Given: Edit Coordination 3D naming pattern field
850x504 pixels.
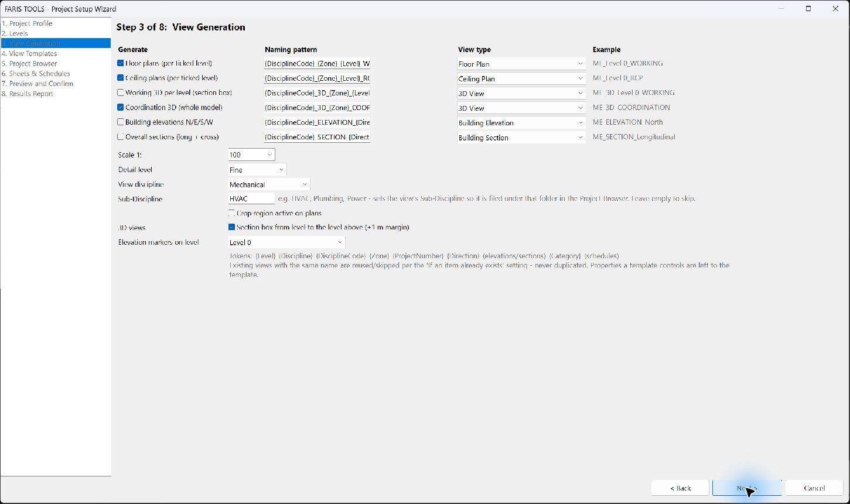Looking at the screenshot, I should [x=317, y=108].
